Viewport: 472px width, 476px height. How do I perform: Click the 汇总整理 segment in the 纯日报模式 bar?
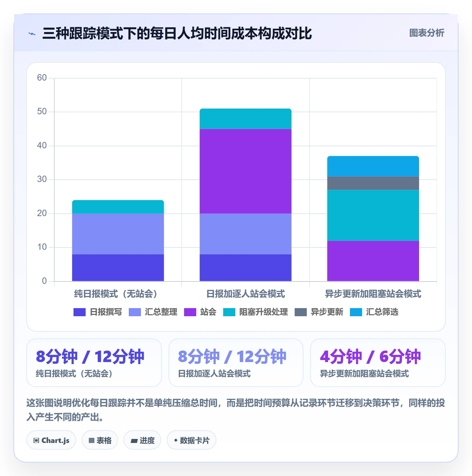point(118,234)
